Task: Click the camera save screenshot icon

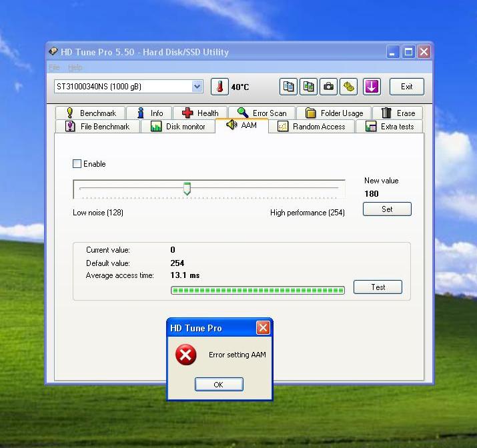Action: (328, 87)
